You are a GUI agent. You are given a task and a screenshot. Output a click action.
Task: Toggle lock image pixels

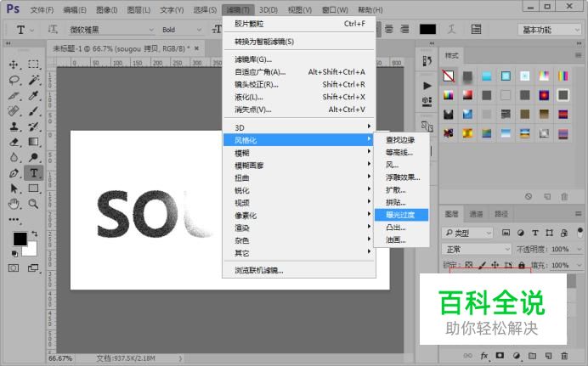click(x=483, y=265)
